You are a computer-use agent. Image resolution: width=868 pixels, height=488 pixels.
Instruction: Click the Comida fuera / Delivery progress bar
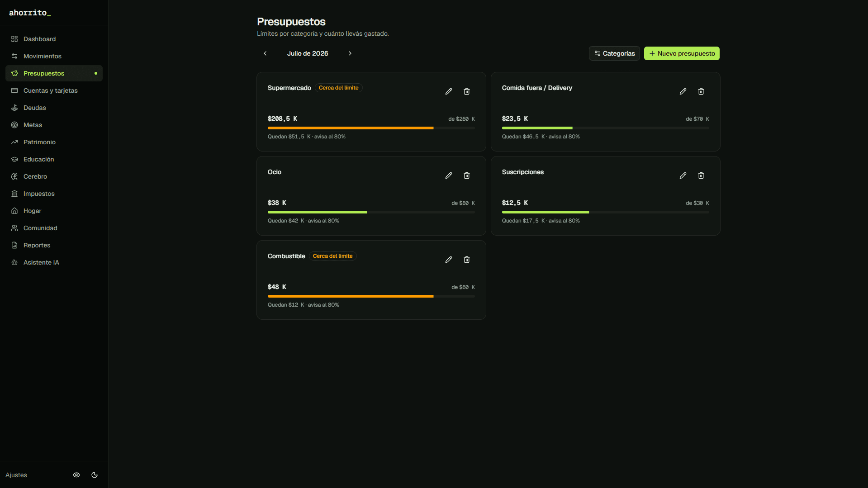tap(606, 128)
